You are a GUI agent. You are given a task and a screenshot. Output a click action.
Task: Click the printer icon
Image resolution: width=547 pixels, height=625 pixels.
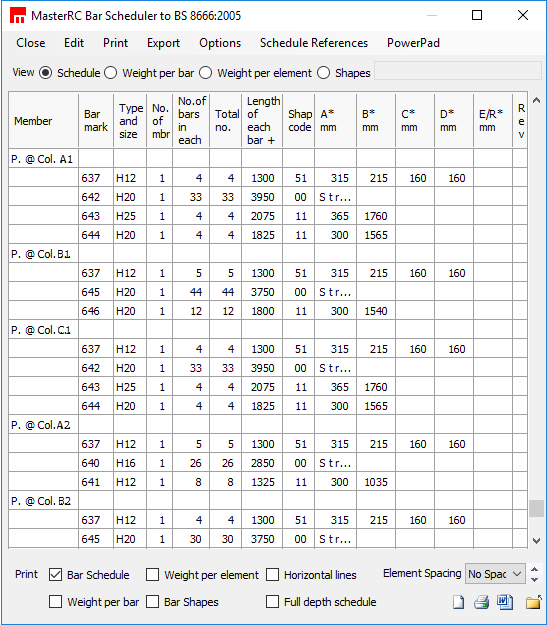click(481, 602)
